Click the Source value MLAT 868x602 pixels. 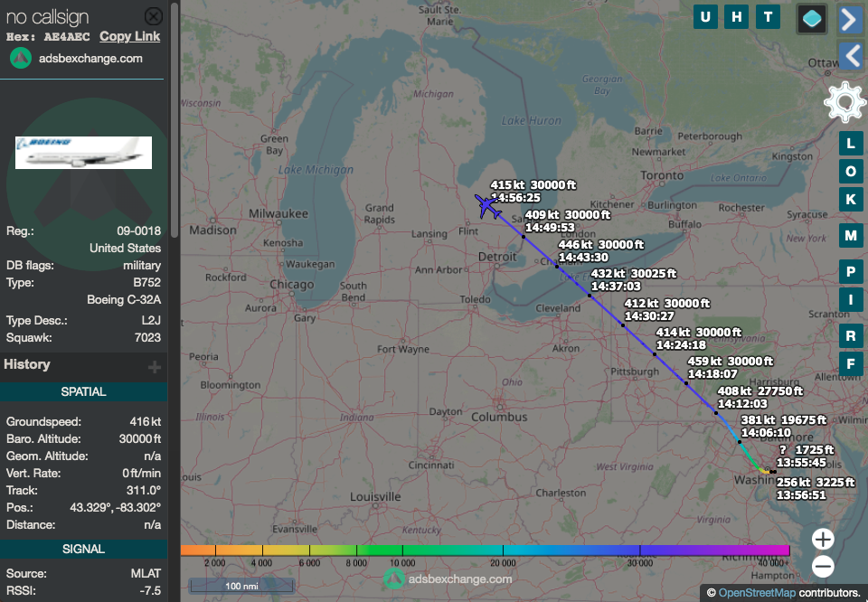(x=146, y=574)
